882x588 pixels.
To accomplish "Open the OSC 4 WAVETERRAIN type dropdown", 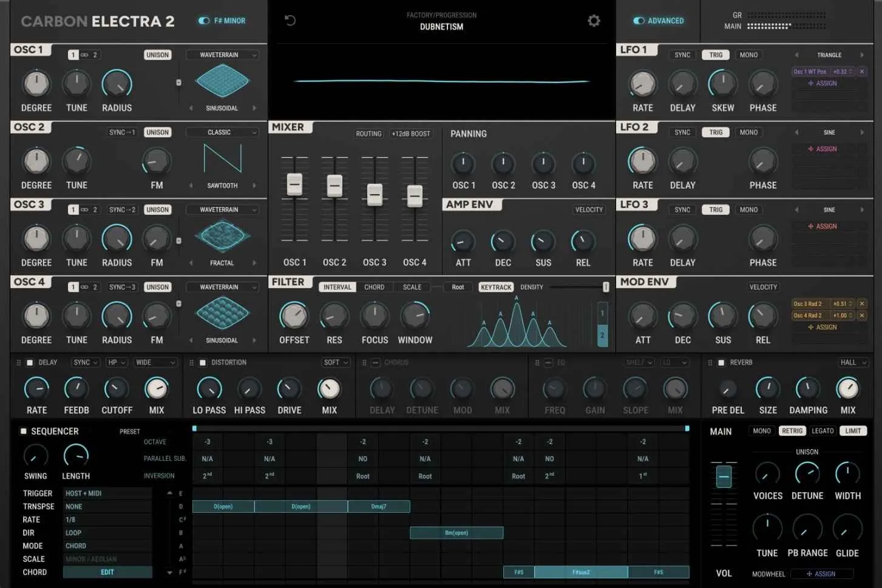I will tap(222, 287).
